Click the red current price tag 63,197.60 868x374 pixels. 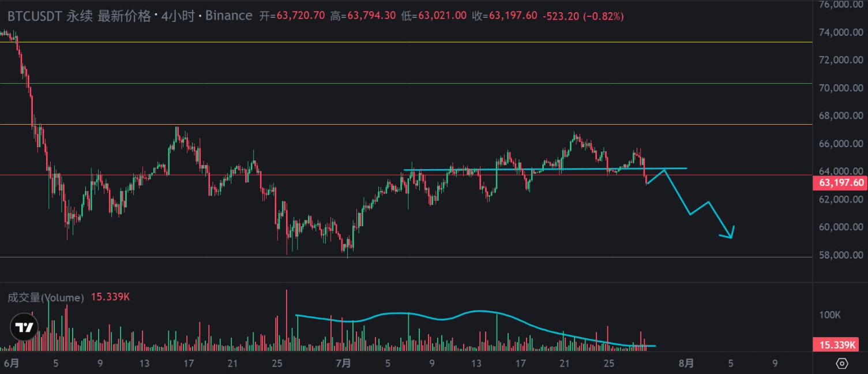coord(840,183)
